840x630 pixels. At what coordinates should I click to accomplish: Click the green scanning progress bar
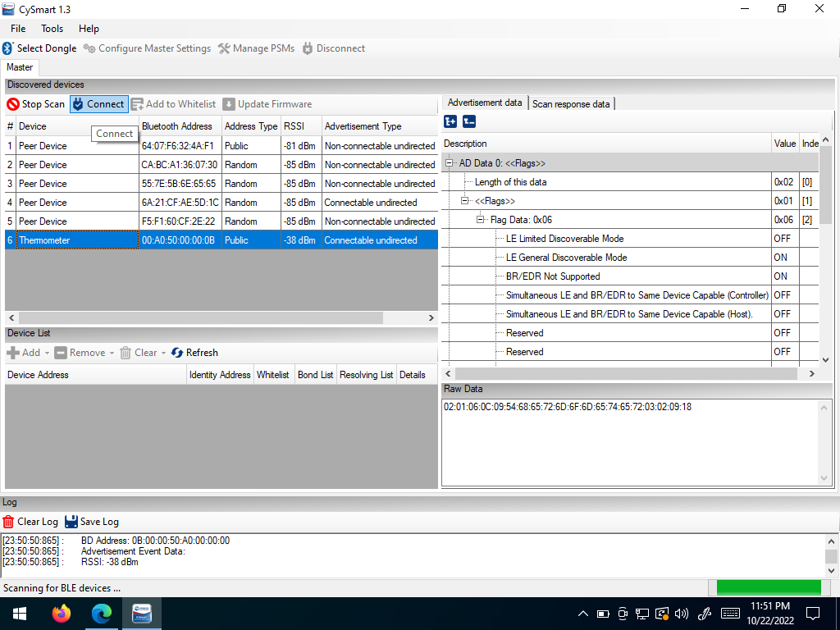click(x=769, y=587)
